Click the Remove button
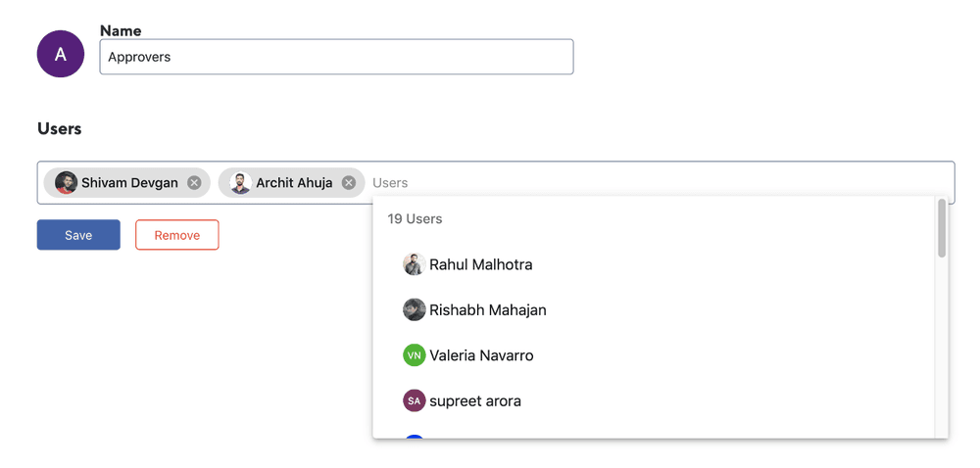980x468 pixels. coord(176,235)
